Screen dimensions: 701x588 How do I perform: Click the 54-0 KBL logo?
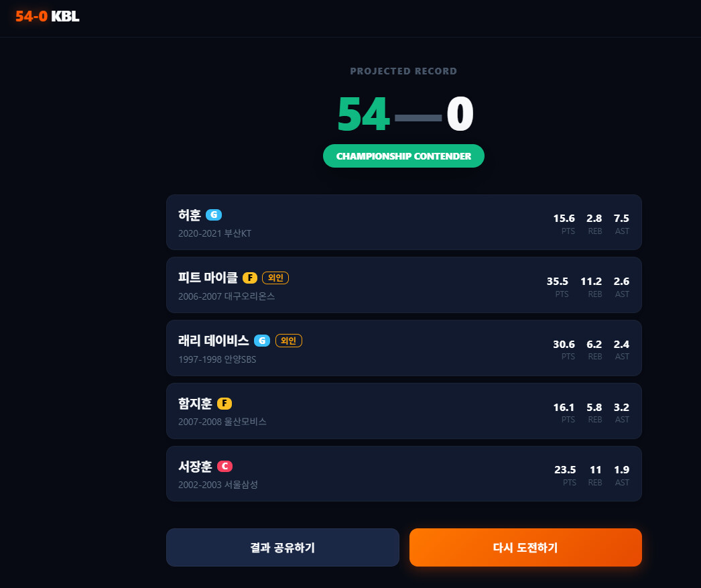48,16
